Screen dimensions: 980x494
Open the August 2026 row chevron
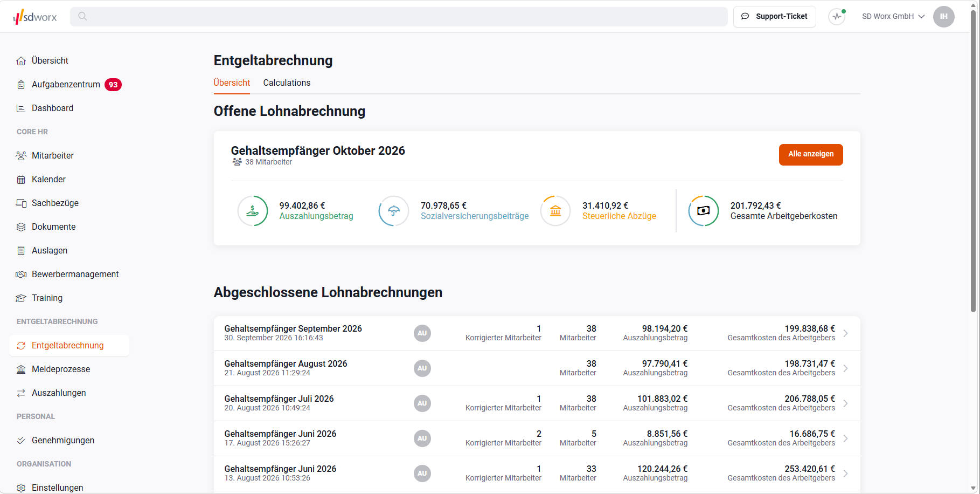pos(846,368)
